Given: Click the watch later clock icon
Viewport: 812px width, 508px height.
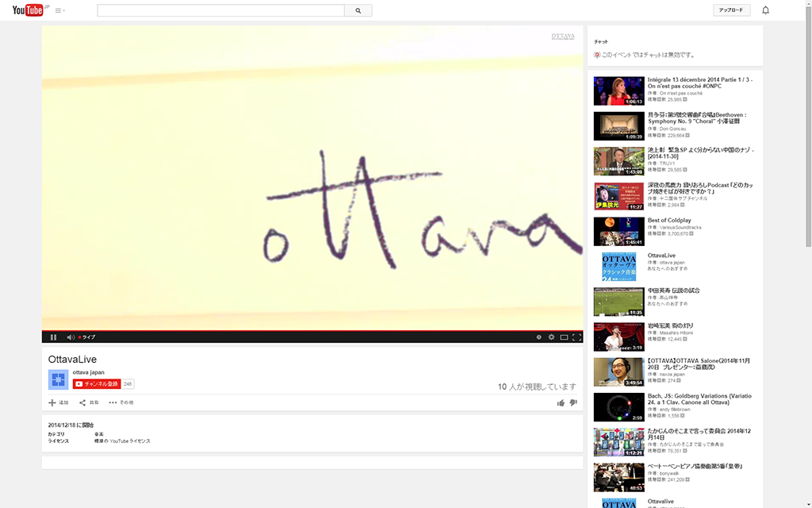Looking at the screenshot, I should click(538, 337).
